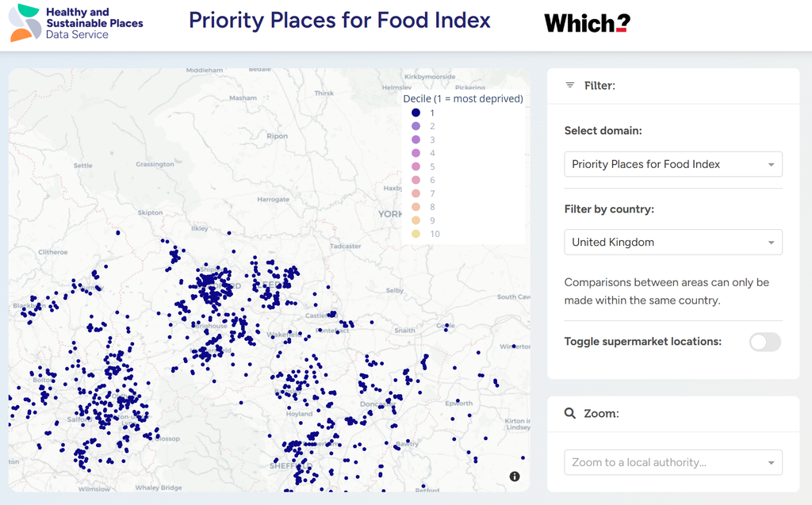This screenshot has height=505, width=812.
Task: Toggle decile 4 legend item
Action: [x=423, y=153]
